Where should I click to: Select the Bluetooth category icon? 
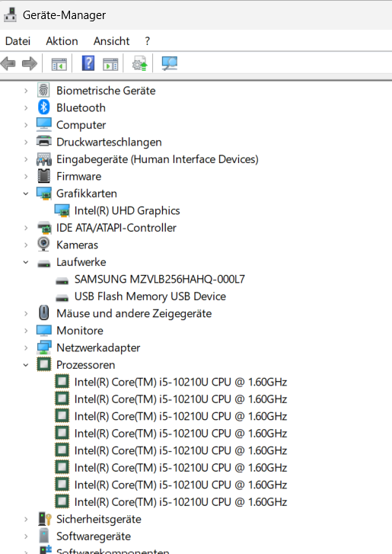point(43,107)
